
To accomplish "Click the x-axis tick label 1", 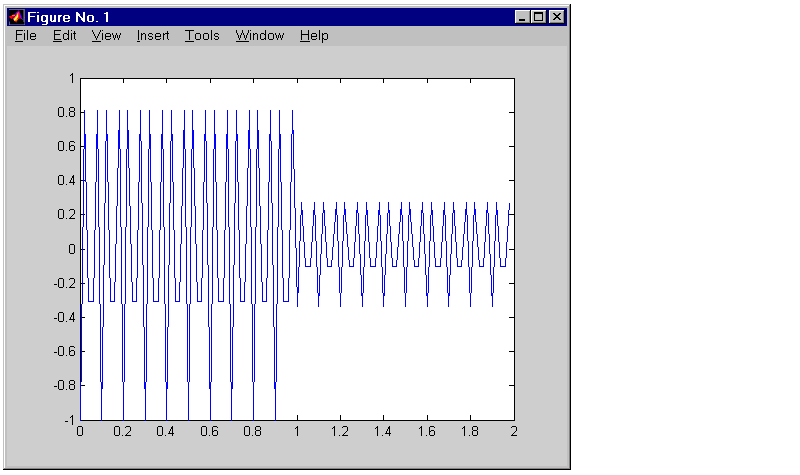I will [x=297, y=431].
